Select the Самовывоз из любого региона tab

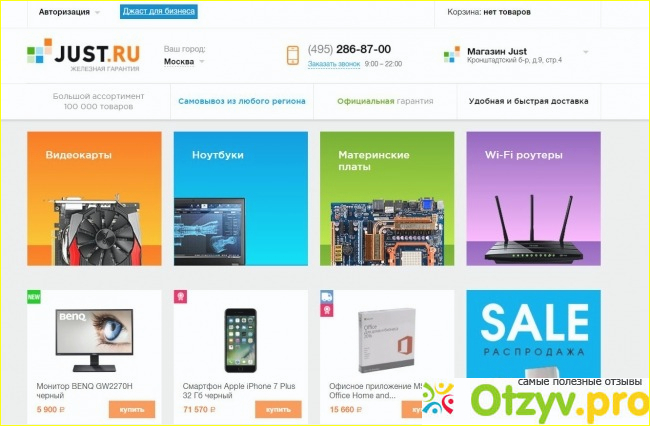pos(242,101)
